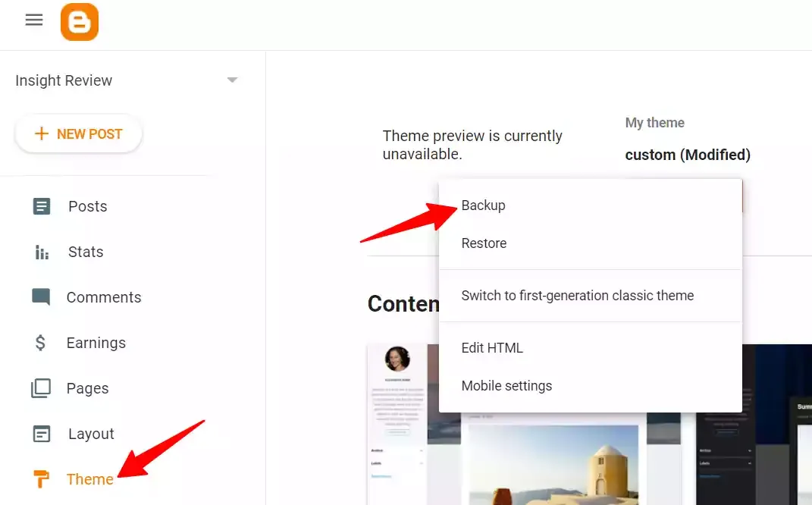812x505 pixels.
Task: Open the hamburger navigation menu
Action: coord(34,20)
